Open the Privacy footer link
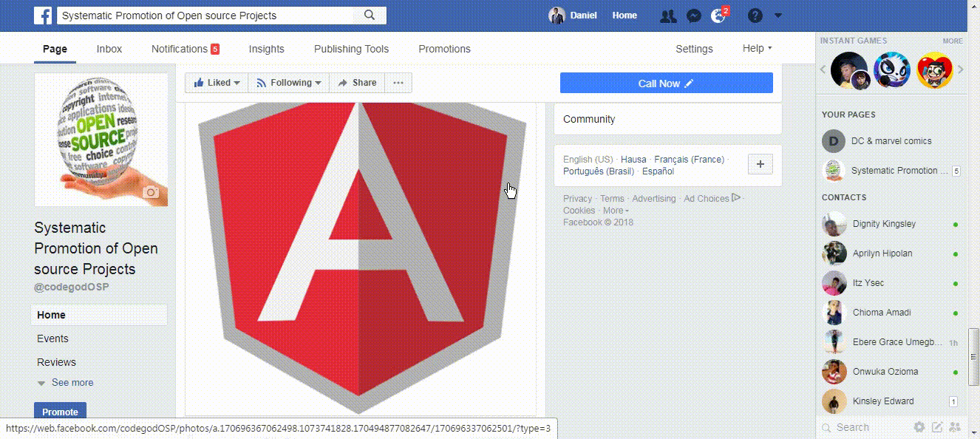The height and width of the screenshot is (439, 980). pyautogui.click(x=577, y=199)
